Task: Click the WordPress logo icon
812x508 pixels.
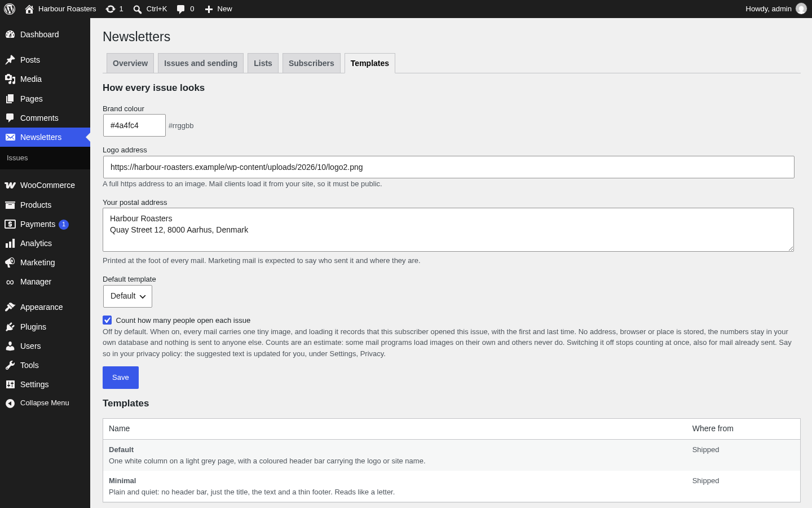Action: (x=10, y=9)
